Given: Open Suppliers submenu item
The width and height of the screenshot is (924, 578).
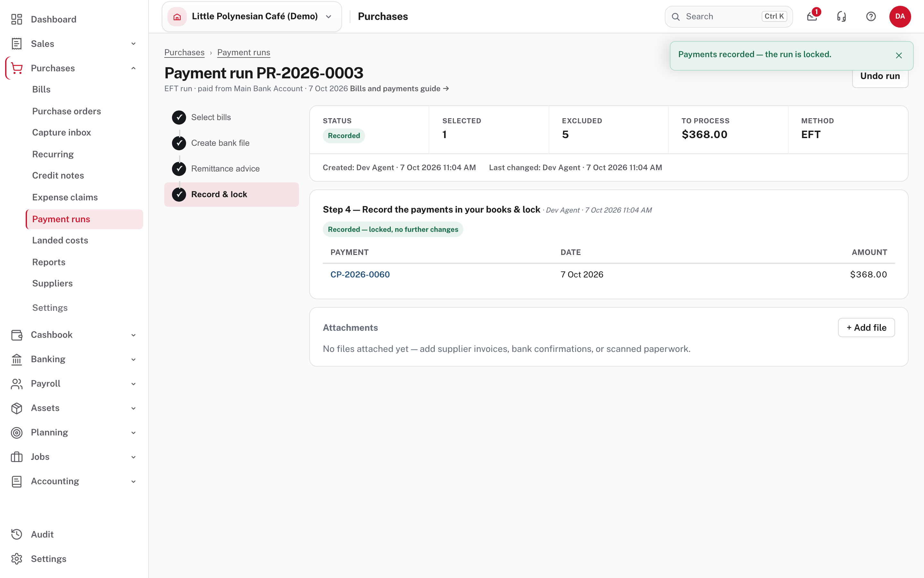Looking at the screenshot, I should click(x=52, y=283).
